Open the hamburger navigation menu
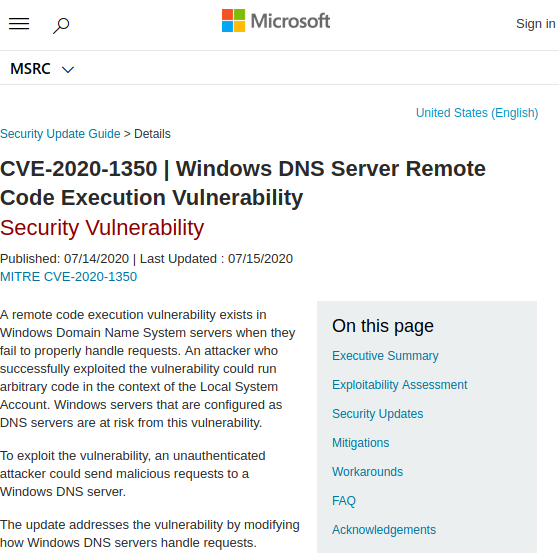Viewport: 559px width, 553px height. pos(19,24)
